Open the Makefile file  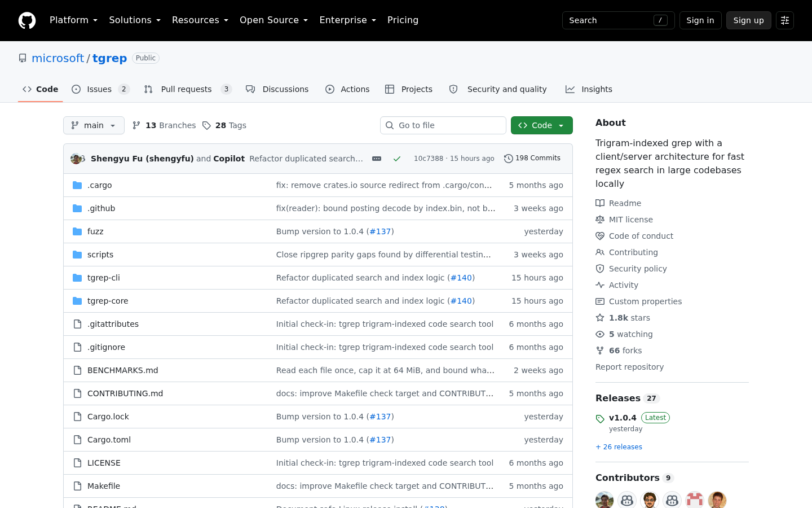104,486
